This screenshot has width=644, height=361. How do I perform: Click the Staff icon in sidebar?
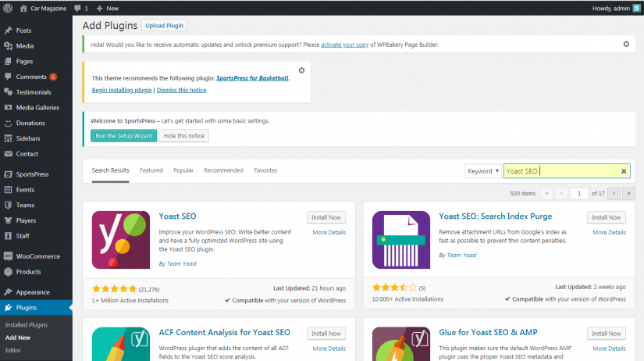[9, 236]
